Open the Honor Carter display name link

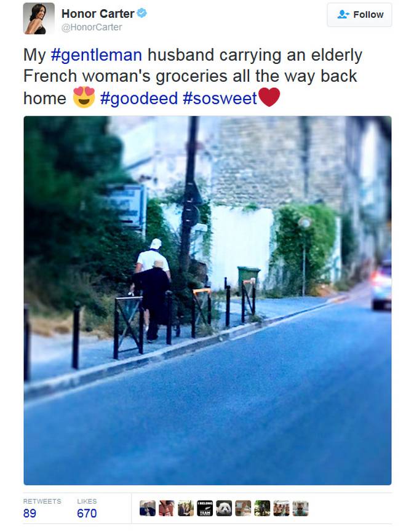pyautogui.click(x=98, y=14)
